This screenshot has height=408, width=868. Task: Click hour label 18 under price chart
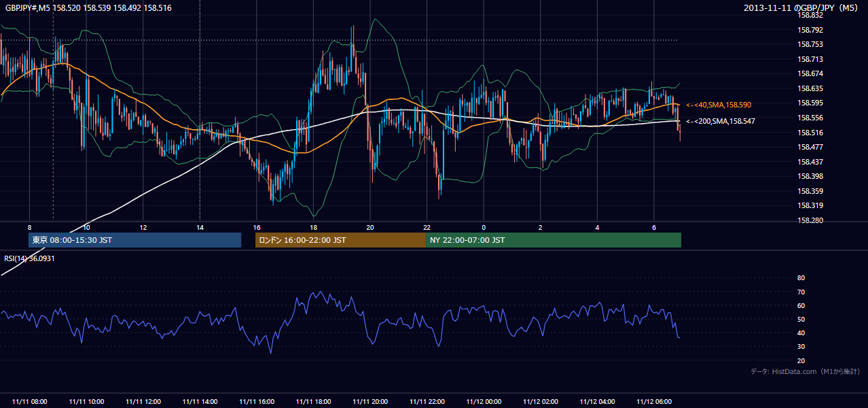click(313, 227)
